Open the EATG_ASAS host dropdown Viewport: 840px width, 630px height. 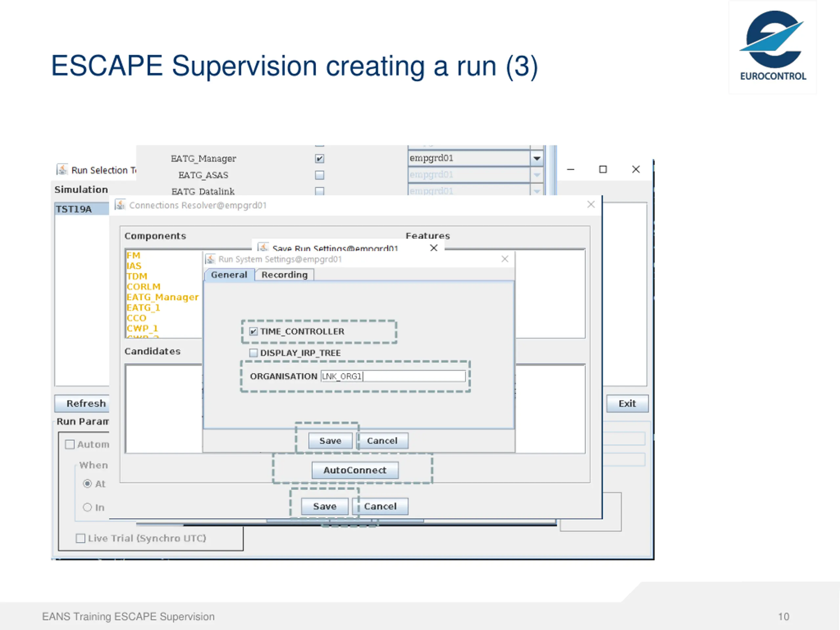[x=536, y=175]
